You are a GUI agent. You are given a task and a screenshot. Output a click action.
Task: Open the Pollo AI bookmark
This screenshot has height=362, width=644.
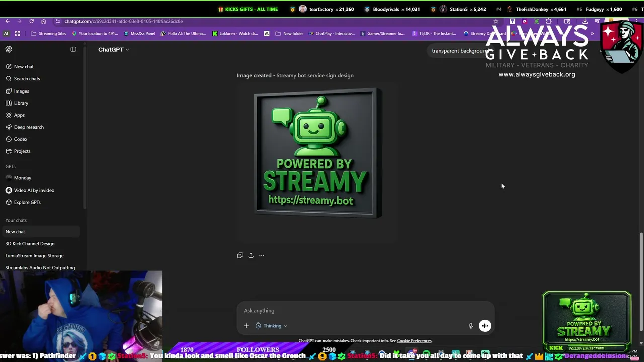tap(183, 34)
